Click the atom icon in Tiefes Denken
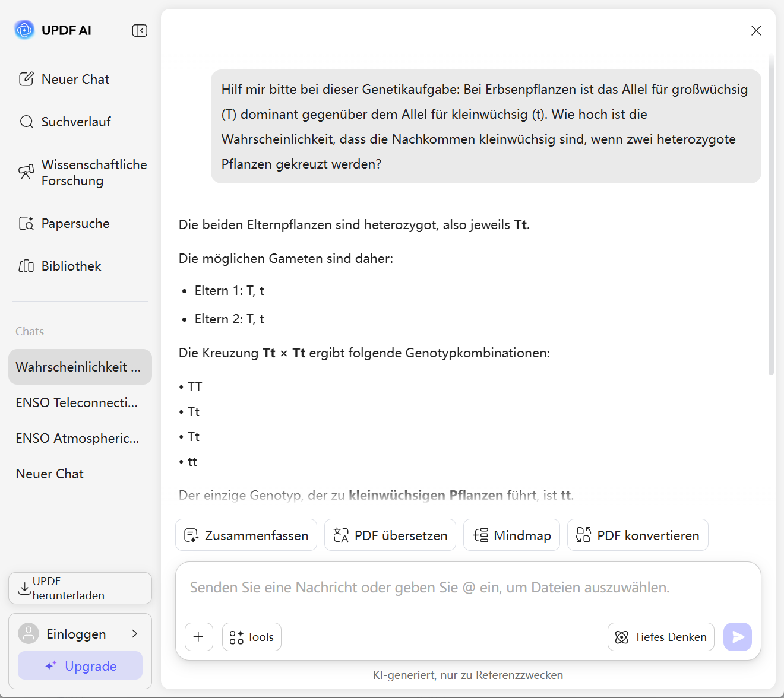 click(x=622, y=637)
